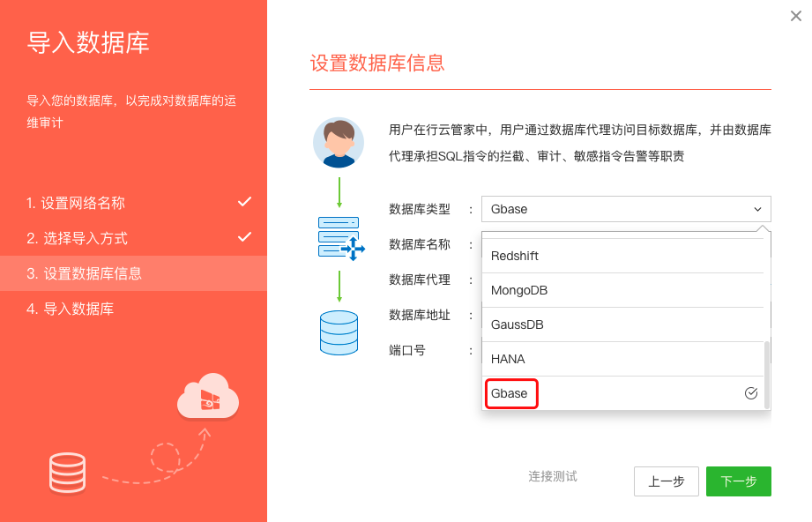812x522 pixels.
Task: Click the 数据库类型 label
Action: 420,209
